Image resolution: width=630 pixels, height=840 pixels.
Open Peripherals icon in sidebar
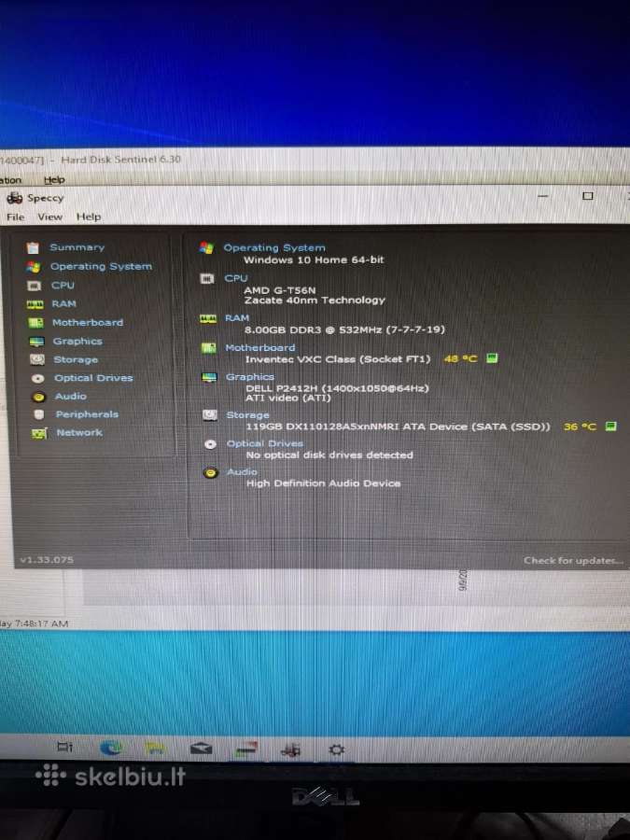38,414
